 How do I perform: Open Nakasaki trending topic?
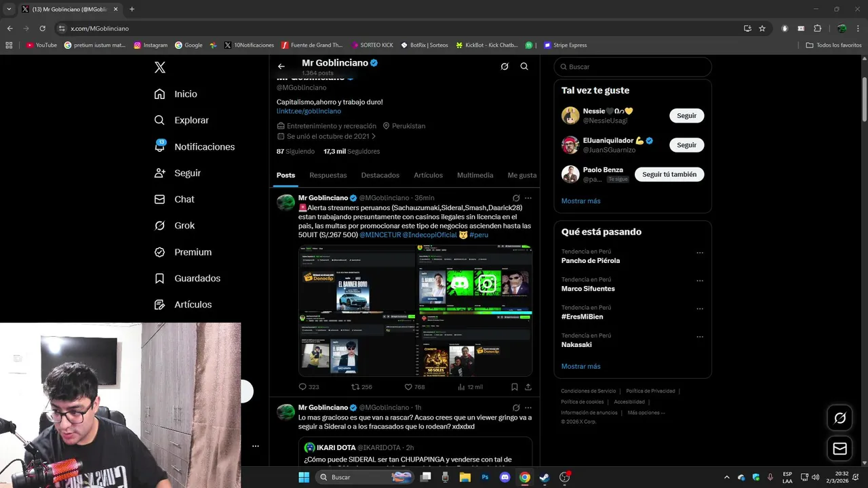tap(576, 345)
